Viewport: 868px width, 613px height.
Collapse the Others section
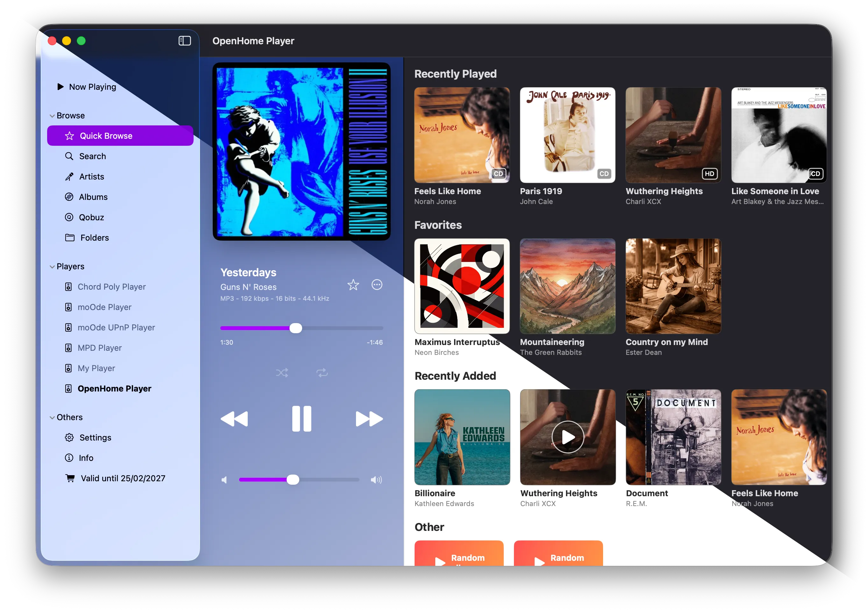pyautogui.click(x=52, y=417)
